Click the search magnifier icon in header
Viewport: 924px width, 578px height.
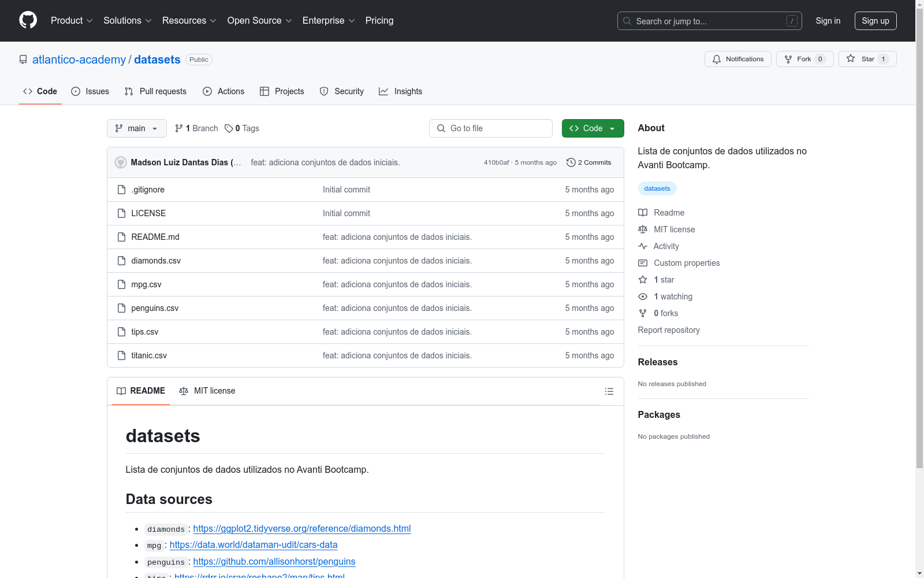(627, 21)
